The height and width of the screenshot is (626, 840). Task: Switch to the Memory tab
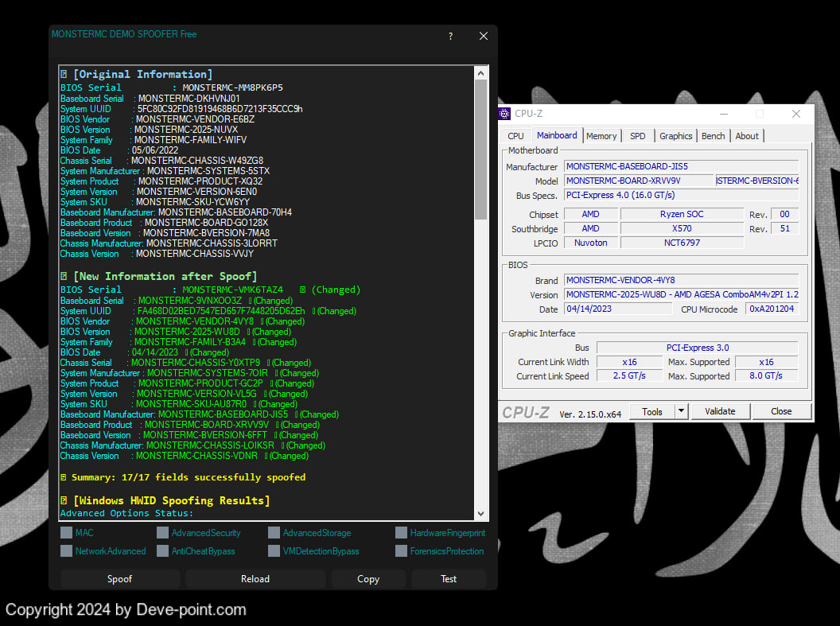[601, 136]
